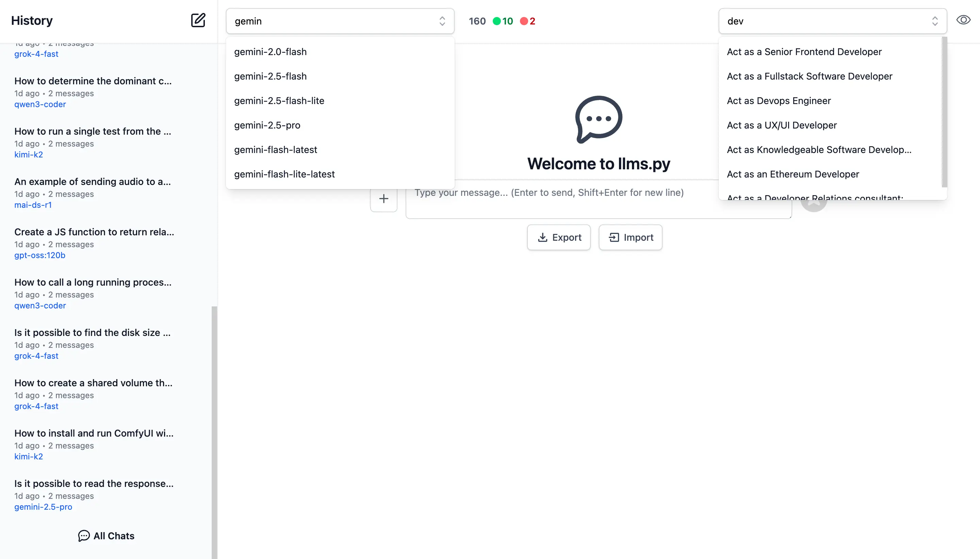Click the Import button
This screenshot has width=980, height=559.
coord(630,237)
